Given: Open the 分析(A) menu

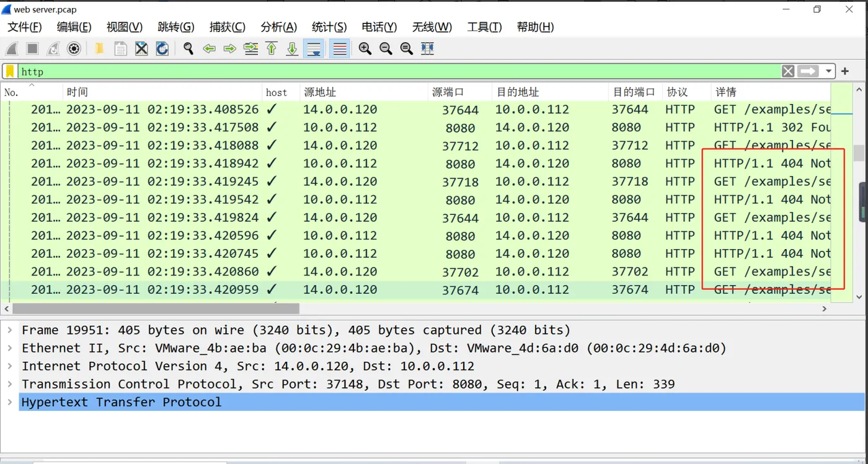Looking at the screenshot, I should (278, 27).
